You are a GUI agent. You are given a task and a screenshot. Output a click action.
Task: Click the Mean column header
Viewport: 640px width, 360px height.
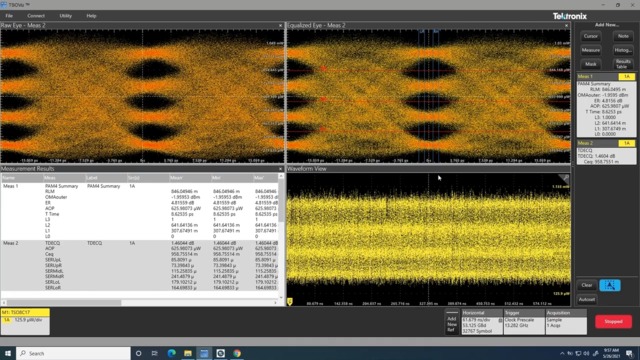[190, 178]
